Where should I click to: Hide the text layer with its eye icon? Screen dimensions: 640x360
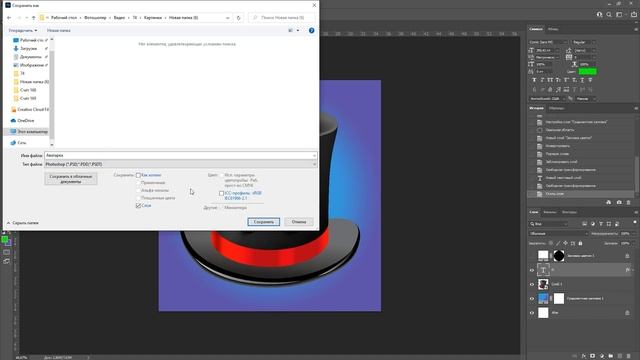click(x=532, y=270)
